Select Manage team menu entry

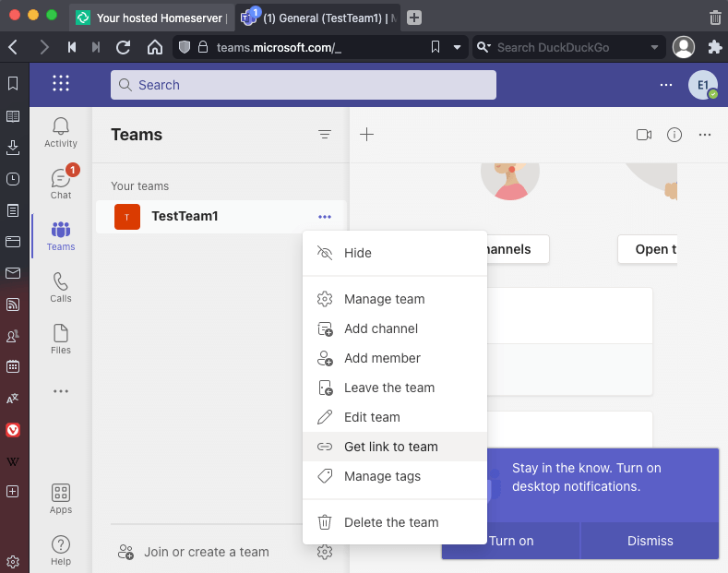coord(395,299)
